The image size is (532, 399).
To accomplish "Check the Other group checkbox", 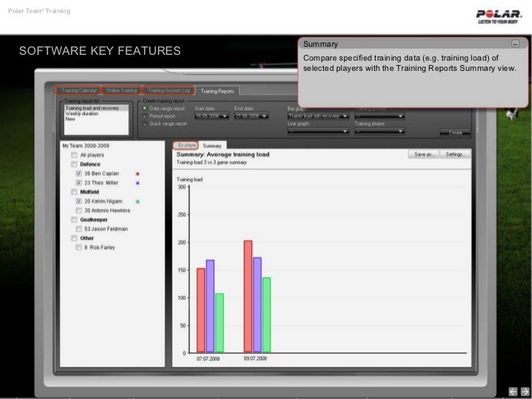I will (74, 238).
